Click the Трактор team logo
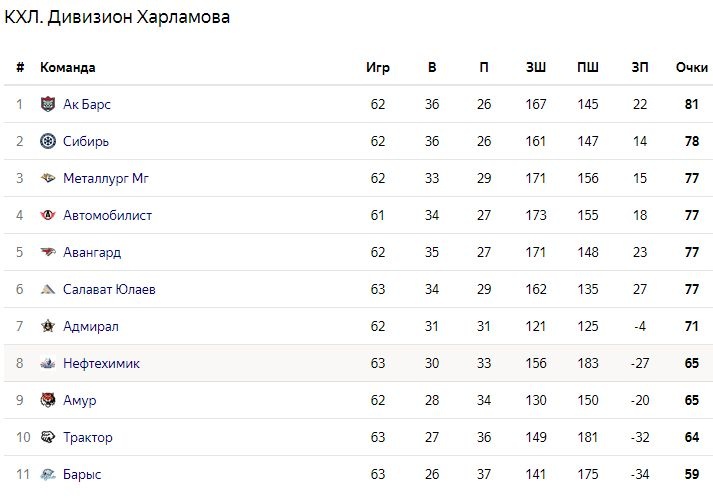The width and height of the screenshot is (713, 498). (48, 437)
